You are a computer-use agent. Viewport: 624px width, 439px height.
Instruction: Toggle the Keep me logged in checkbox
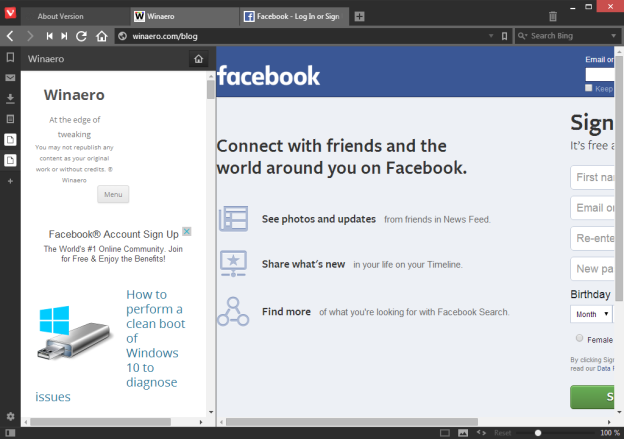[x=589, y=89]
